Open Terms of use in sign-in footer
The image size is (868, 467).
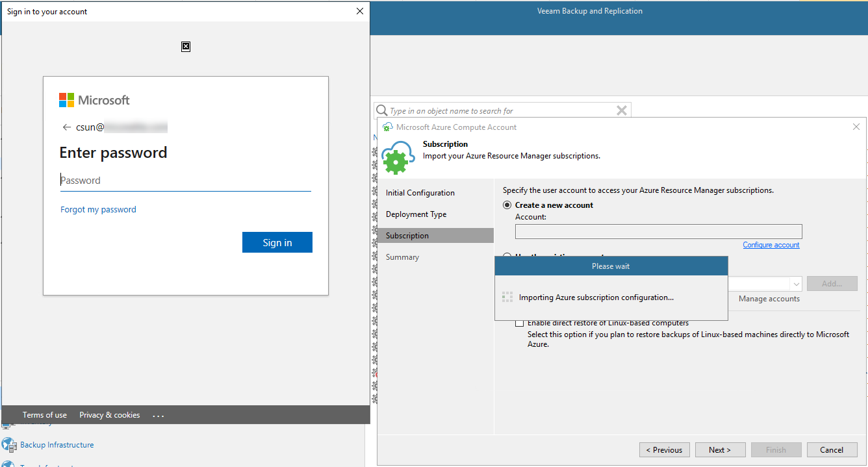click(45, 414)
